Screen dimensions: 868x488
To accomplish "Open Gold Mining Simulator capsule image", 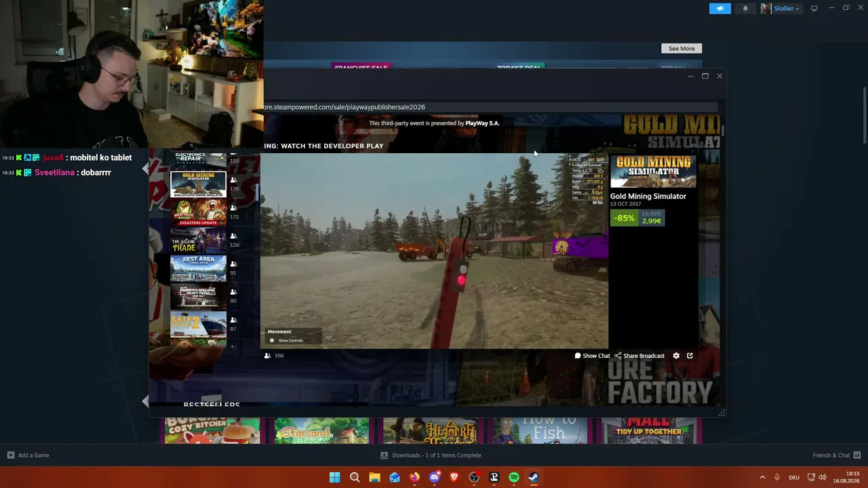I will tap(653, 171).
